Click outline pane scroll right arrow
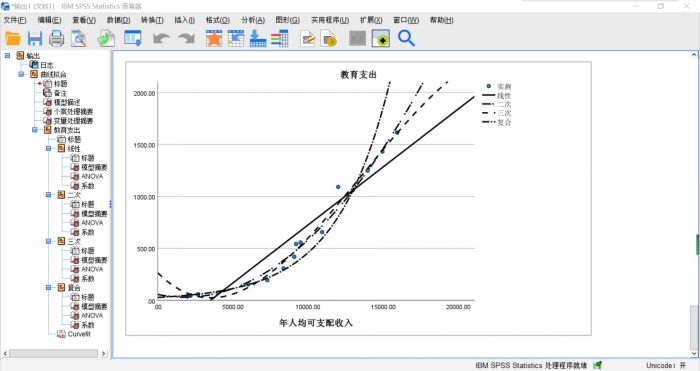Viewport: 700px width, 371px height. 104,354
